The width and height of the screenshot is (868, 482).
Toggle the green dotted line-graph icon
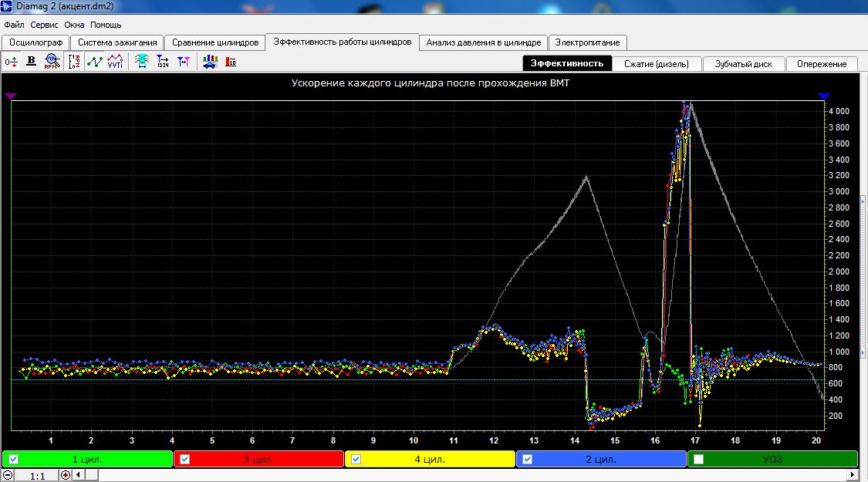click(95, 62)
